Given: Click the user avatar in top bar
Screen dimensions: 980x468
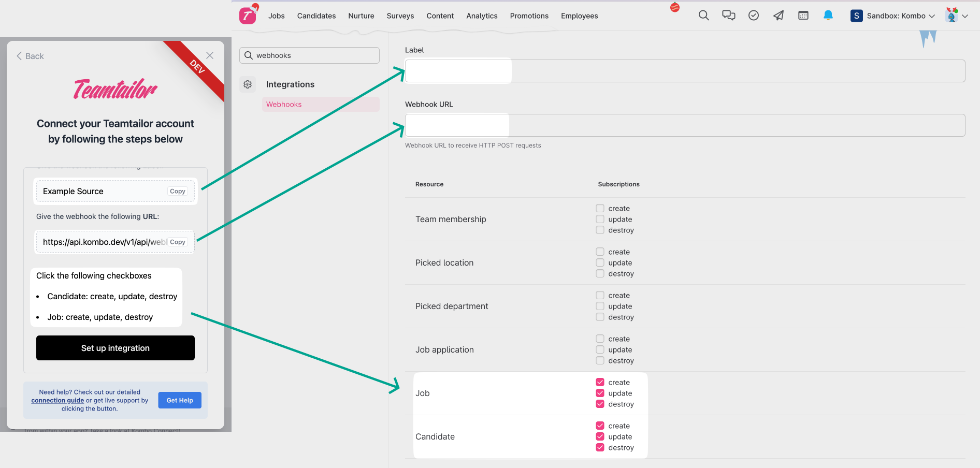Looking at the screenshot, I should coord(952,16).
